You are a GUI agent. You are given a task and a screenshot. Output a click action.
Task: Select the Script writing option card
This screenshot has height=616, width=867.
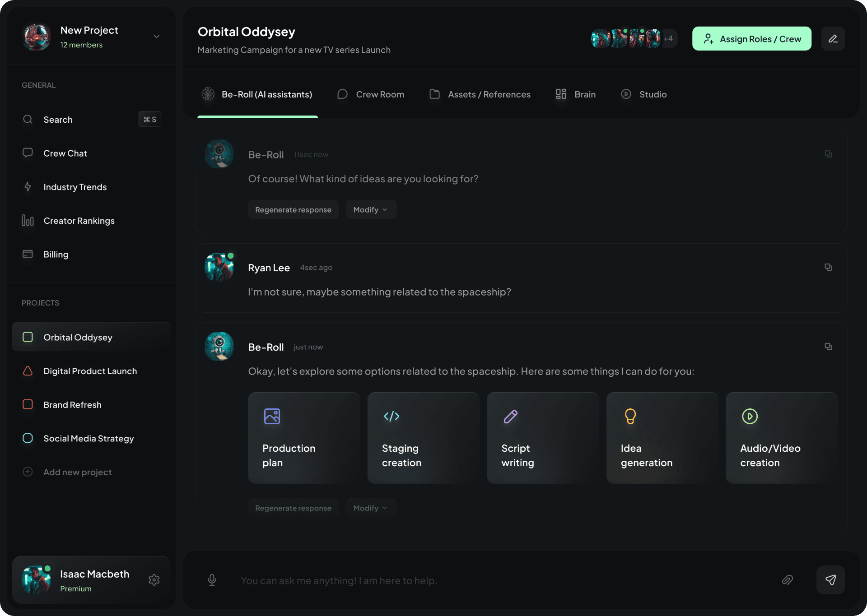(542, 437)
